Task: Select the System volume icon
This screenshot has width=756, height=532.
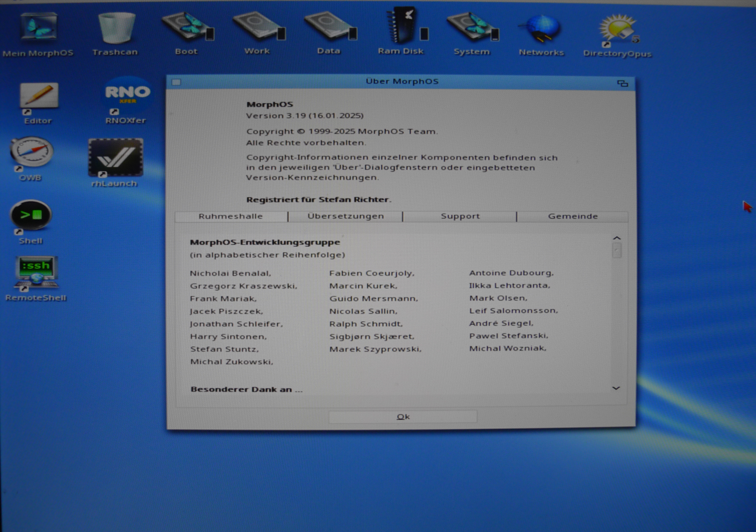Action: point(473,28)
